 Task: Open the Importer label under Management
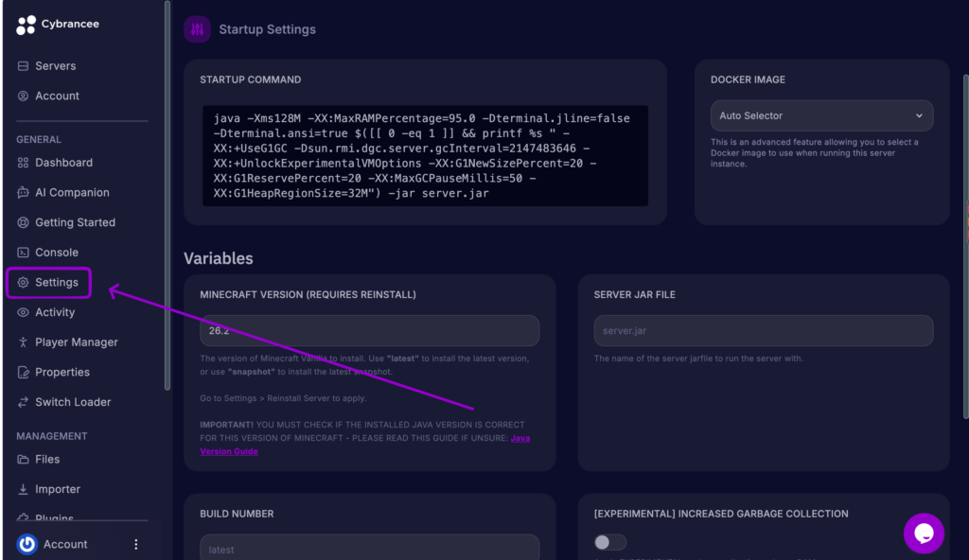point(58,489)
